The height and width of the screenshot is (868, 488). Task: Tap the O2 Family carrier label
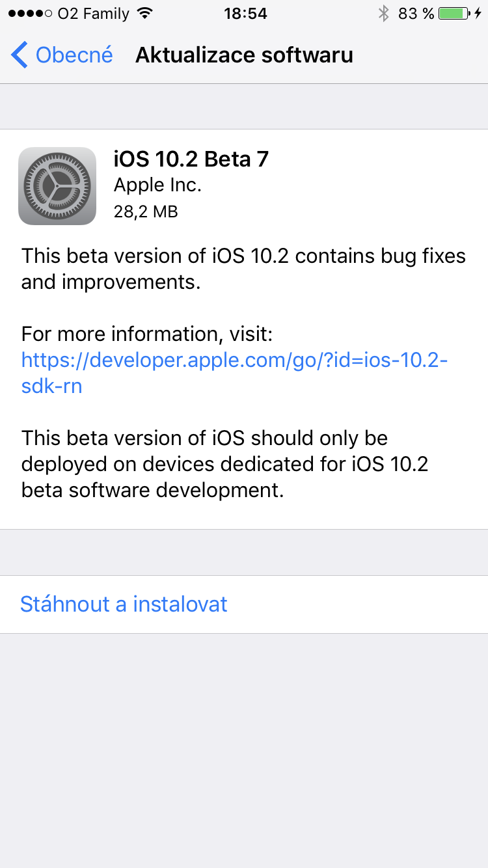[x=94, y=14]
